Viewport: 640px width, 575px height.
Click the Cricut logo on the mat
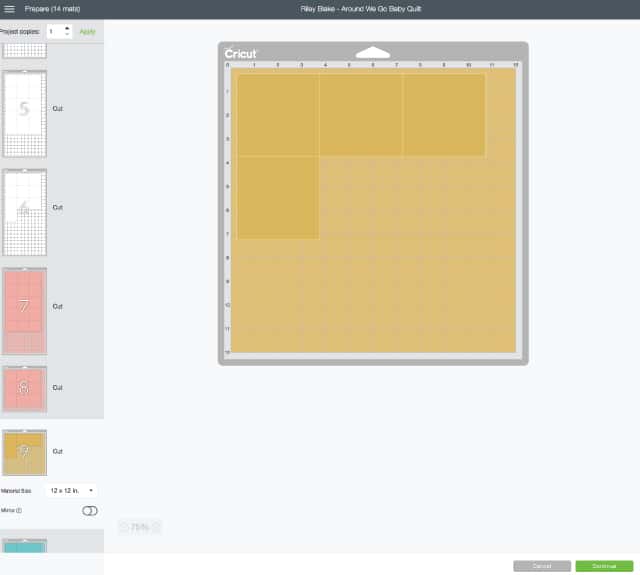coord(240,53)
